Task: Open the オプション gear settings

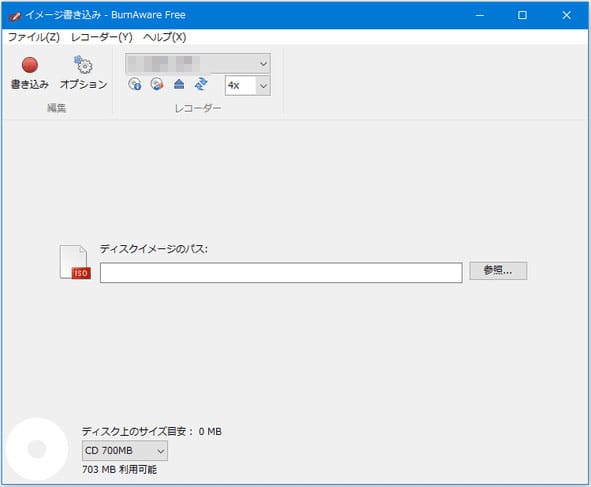Action: coord(83,73)
